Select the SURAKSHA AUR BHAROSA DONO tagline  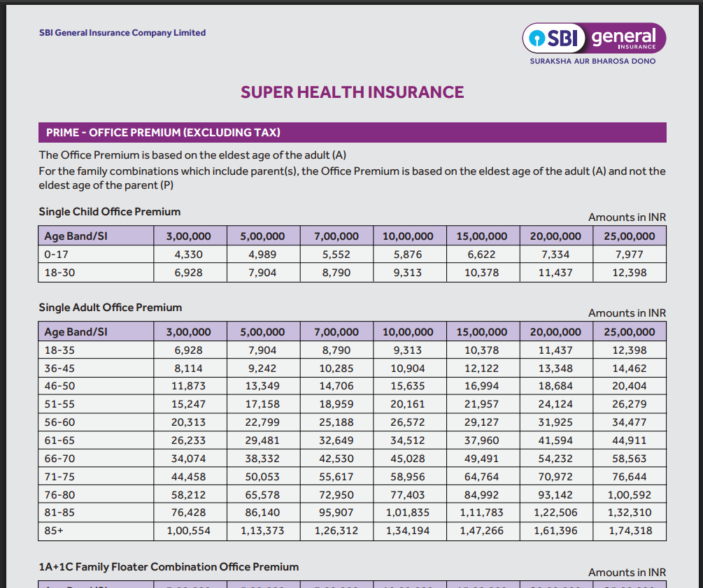click(x=594, y=61)
